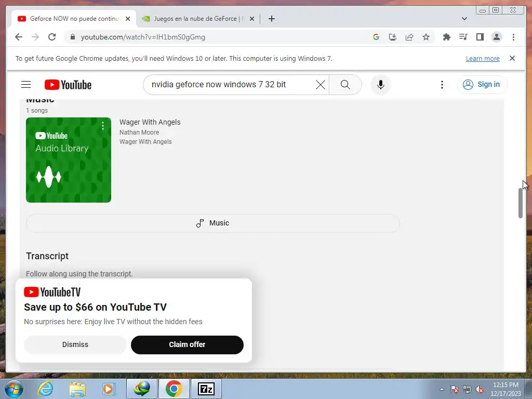Sign in to YouTube

(x=482, y=85)
